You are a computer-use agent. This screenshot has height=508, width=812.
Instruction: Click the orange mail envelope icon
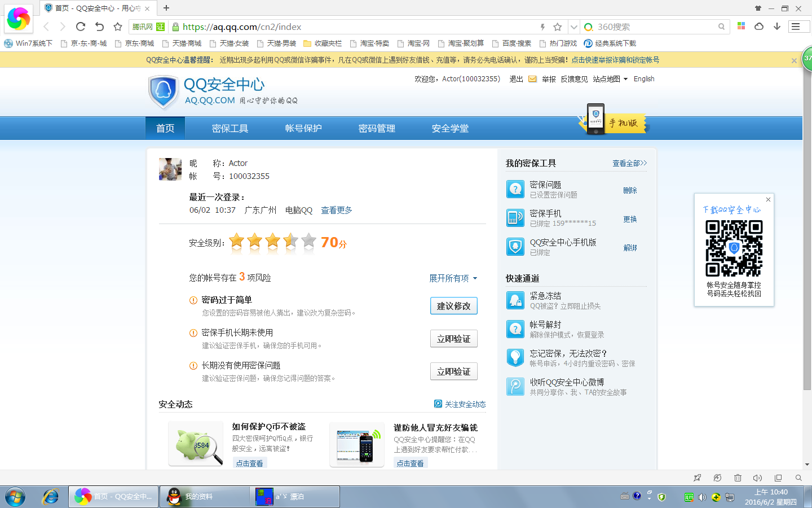pos(532,79)
